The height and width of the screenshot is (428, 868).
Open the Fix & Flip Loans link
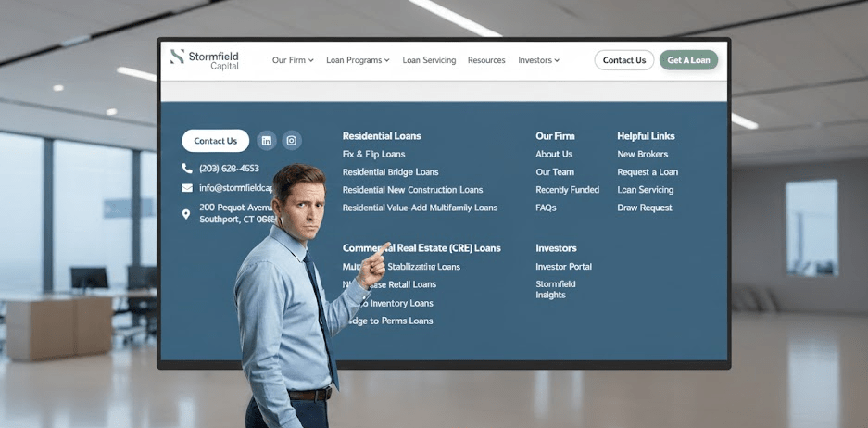pyautogui.click(x=373, y=154)
